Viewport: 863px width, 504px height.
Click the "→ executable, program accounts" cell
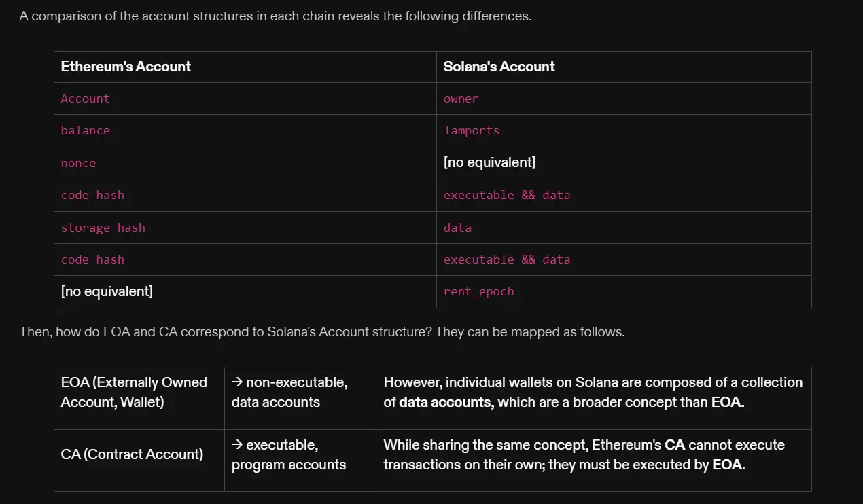[300, 461]
